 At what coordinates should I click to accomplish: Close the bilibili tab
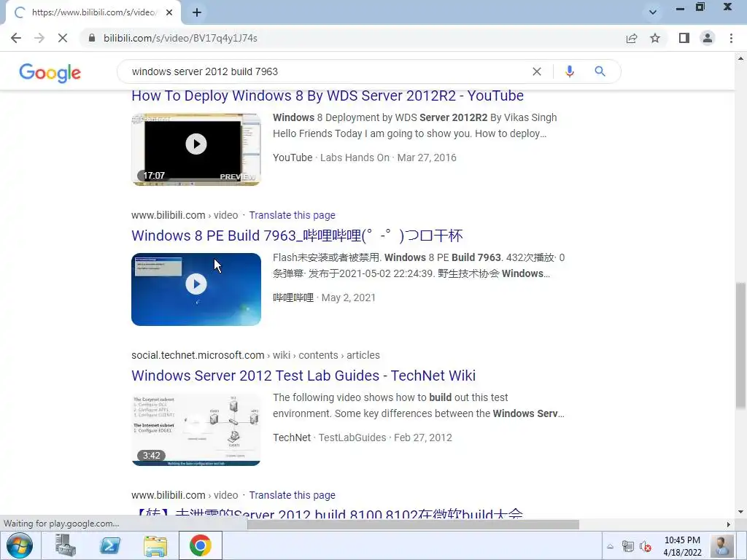pos(169,12)
